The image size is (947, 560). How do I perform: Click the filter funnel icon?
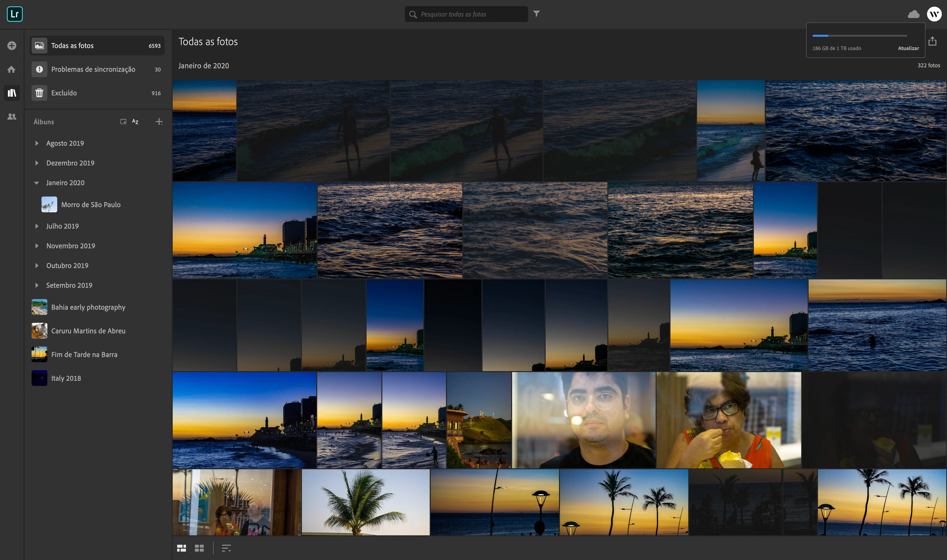point(536,14)
